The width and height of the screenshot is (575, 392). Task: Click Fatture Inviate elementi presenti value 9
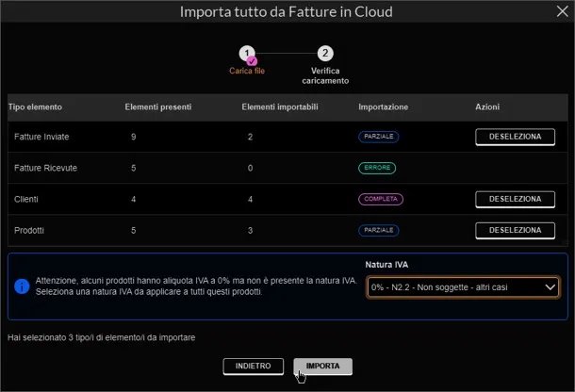tap(134, 137)
